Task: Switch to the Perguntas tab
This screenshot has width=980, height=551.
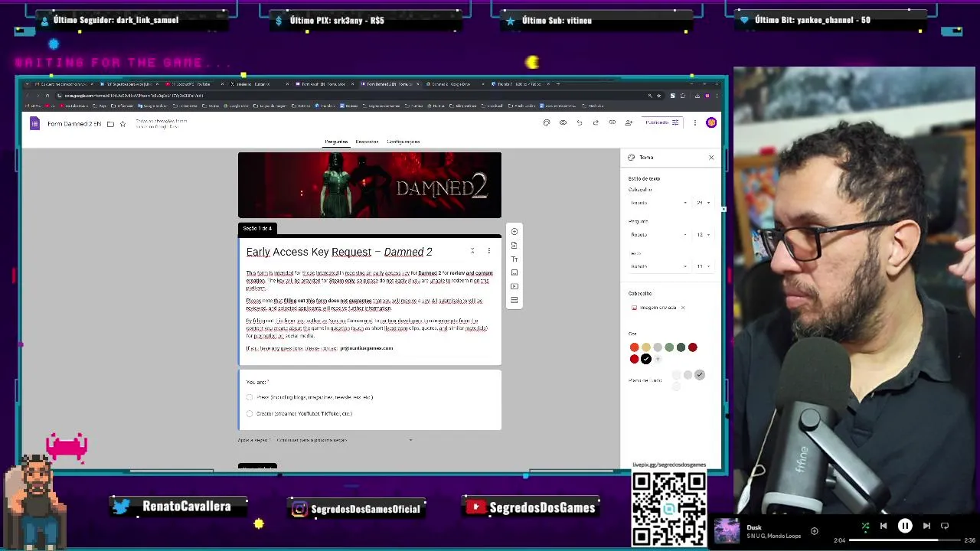Action: coord(336,142)
